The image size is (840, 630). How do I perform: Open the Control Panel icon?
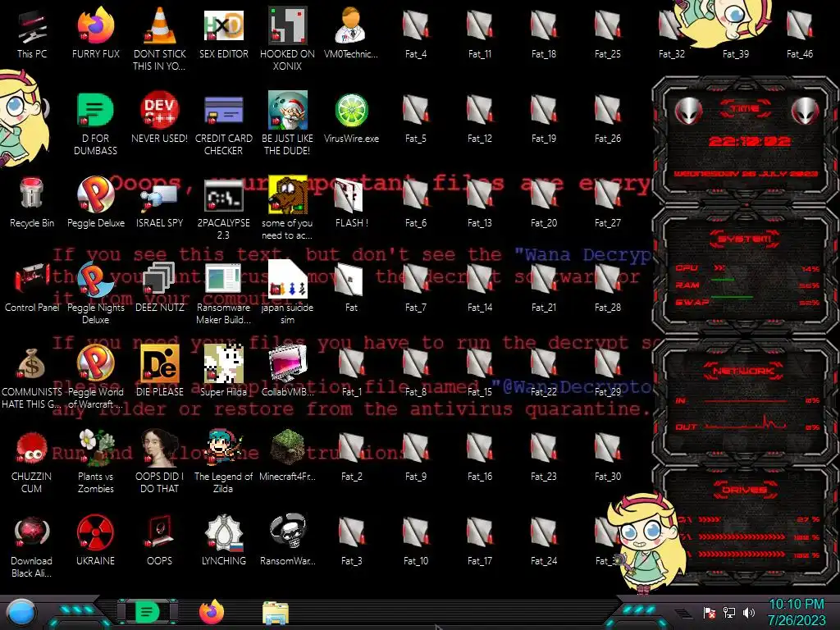coord(32,286)
